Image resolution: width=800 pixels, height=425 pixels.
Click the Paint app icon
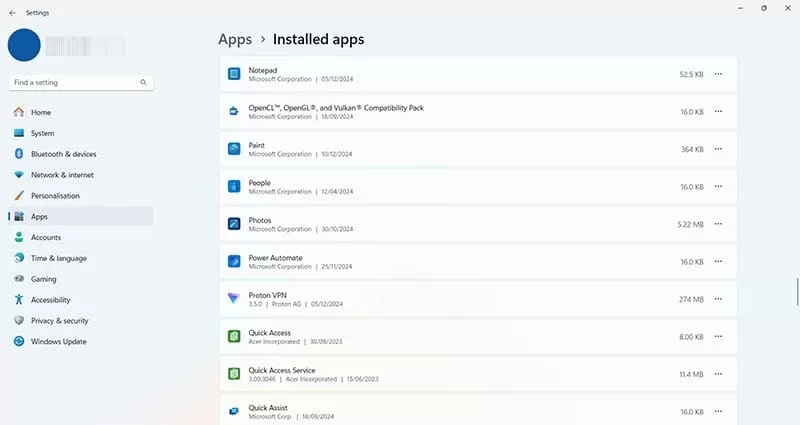pyautogui.click(x=234, y=148)
